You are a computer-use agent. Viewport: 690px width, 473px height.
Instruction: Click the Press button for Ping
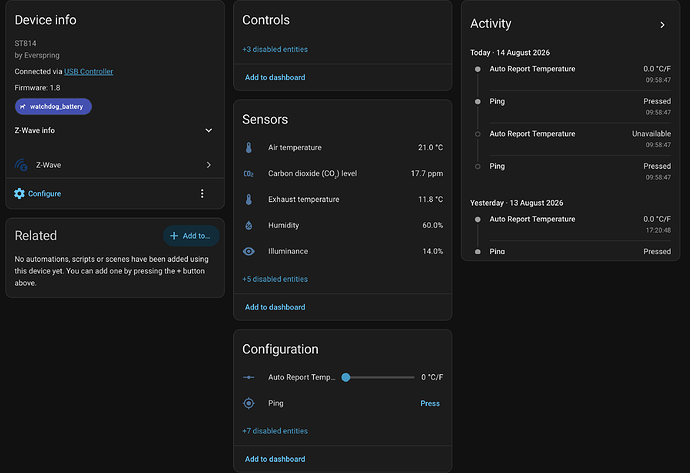click(x=430, y=403)
